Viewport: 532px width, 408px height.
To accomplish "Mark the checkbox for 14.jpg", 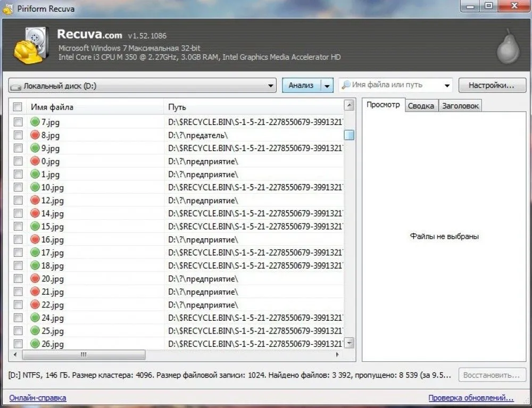I will click(x=18, y=213).
